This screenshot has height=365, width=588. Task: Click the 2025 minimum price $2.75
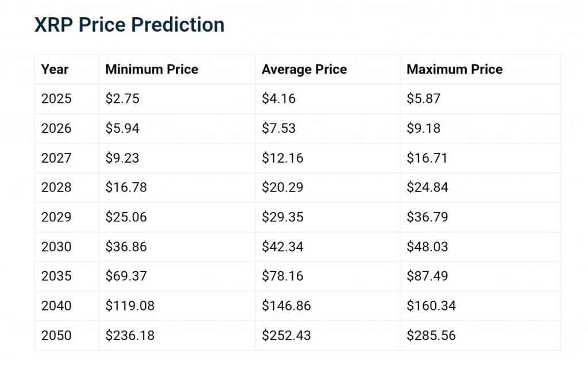coord(122,99)
